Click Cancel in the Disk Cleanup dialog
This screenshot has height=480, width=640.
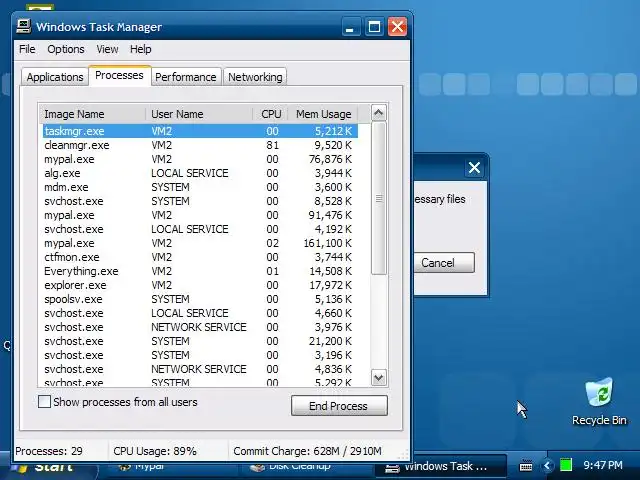[444, 262]
